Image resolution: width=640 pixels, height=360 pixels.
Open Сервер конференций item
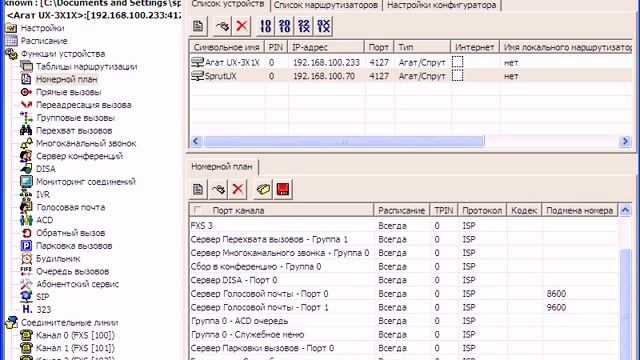click(79, 156)
